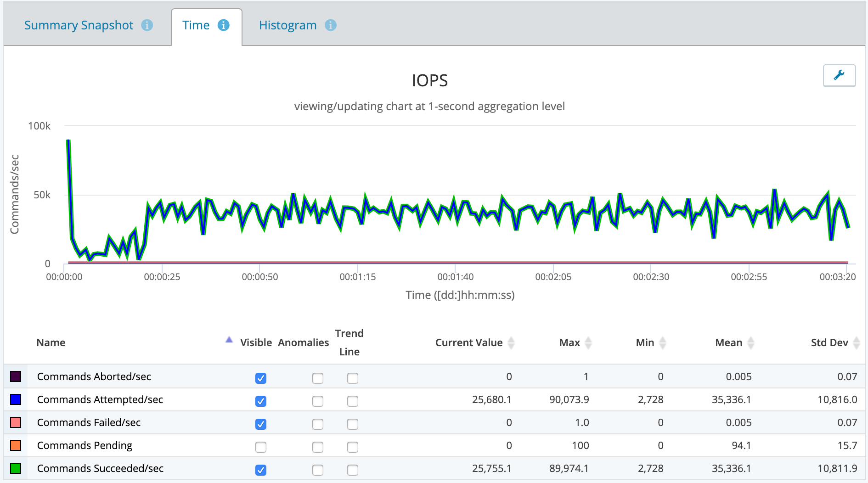Image resolution: width=868 pixels, height=483 pixels.
Task: Enable Trend Line for Commands Aborted/sec
Action: [353, 378]
